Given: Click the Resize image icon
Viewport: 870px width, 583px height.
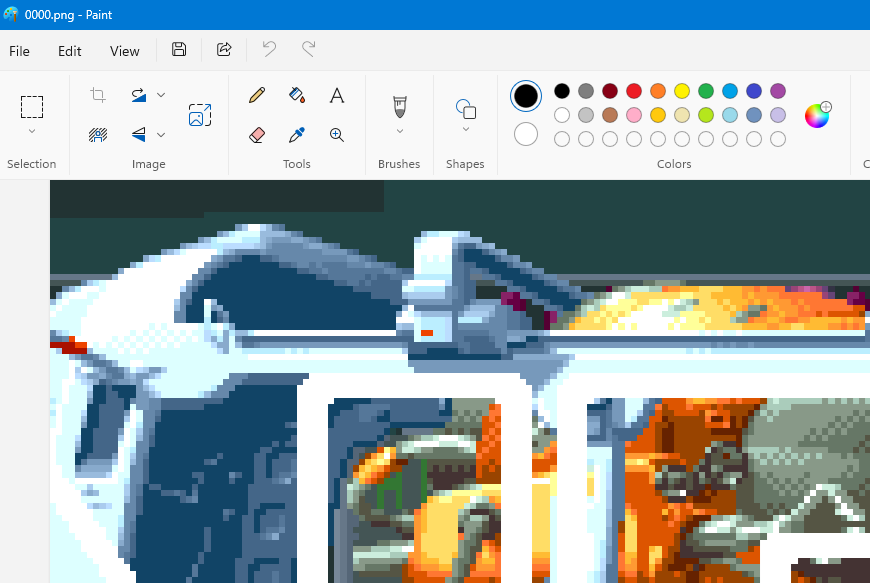Looking at the screenshot, I should [x=200, y=115].
